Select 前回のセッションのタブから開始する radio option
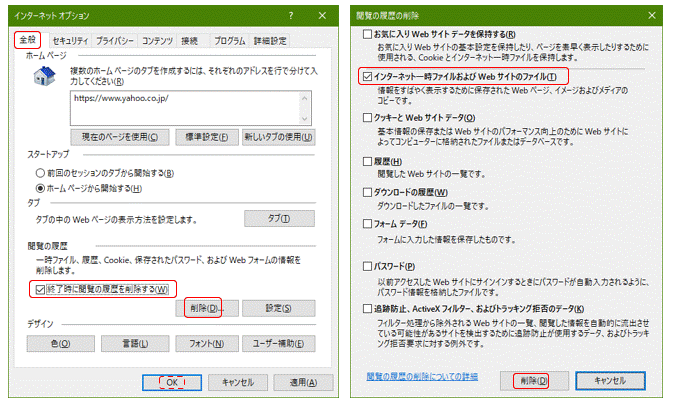 41,172
